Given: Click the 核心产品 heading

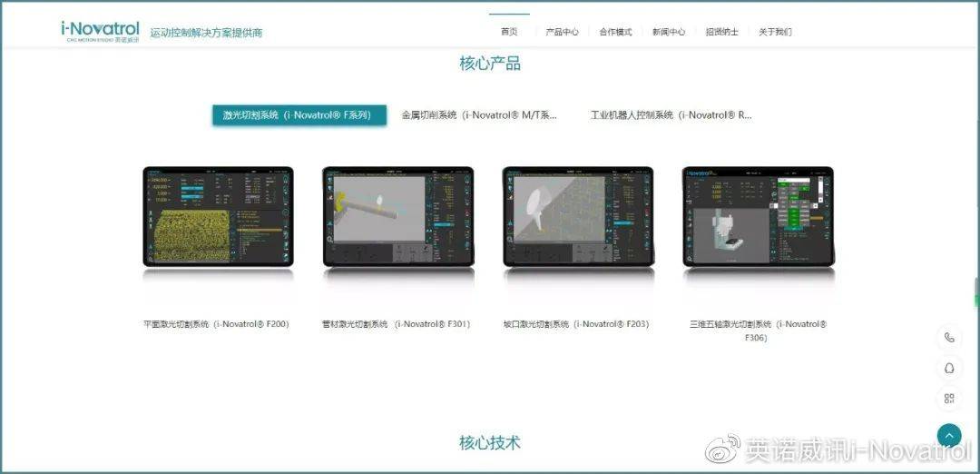Looking at the screenshot, I should coord(490,64).
